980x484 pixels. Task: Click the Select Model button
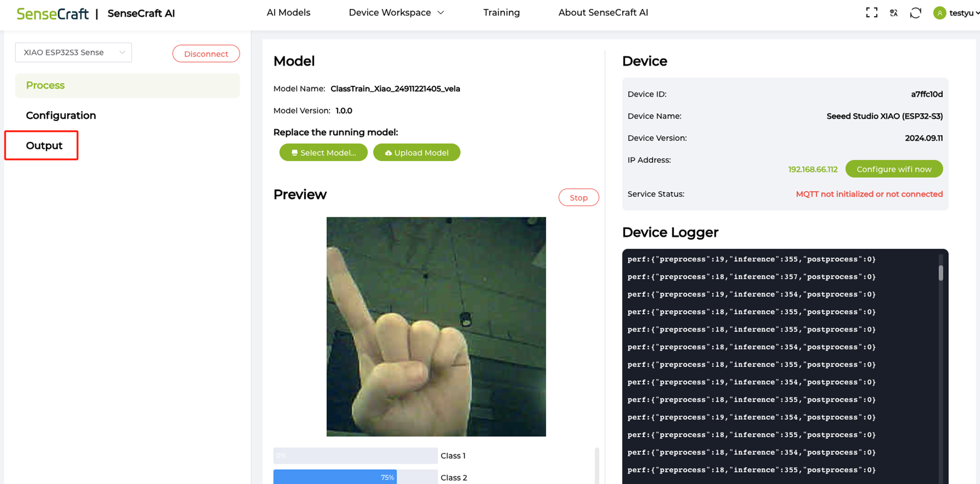pyautogui.click(x=323, y=152)
